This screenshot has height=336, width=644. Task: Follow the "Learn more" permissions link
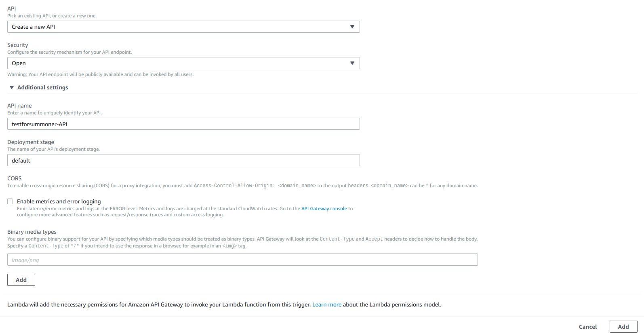[326, 304]
